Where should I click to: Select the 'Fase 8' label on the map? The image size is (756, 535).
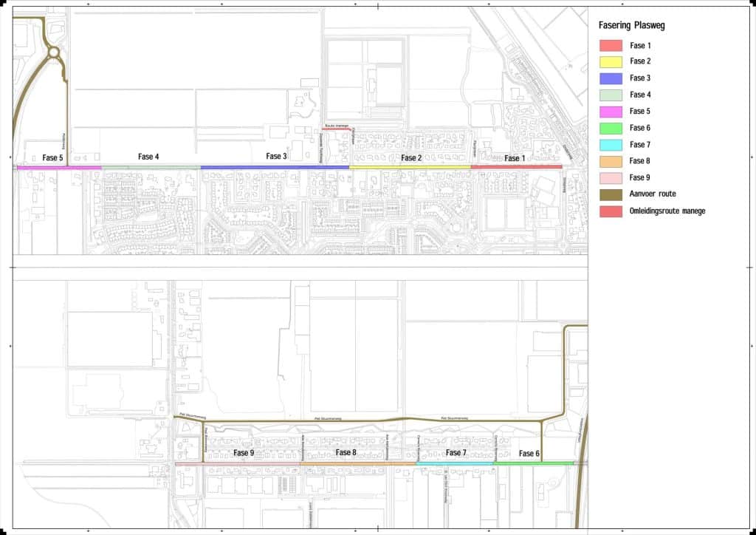[x=346, y=452]
